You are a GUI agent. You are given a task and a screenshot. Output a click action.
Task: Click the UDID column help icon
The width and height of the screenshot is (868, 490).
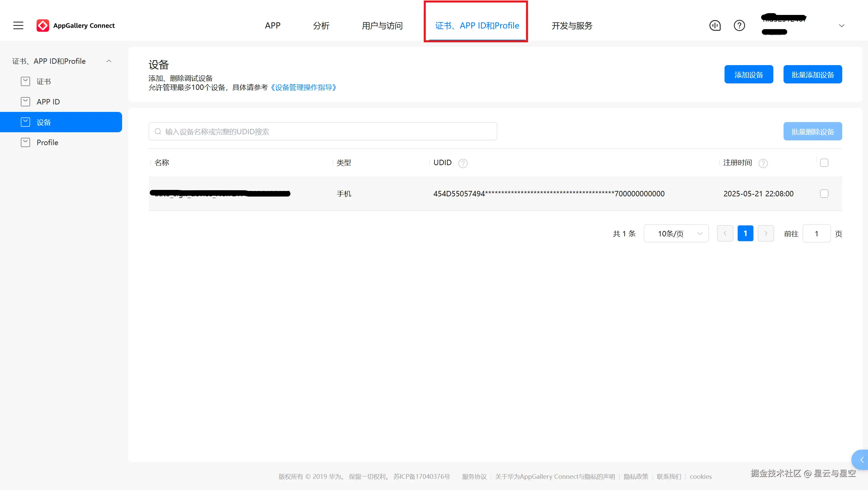tap(463, 163)
